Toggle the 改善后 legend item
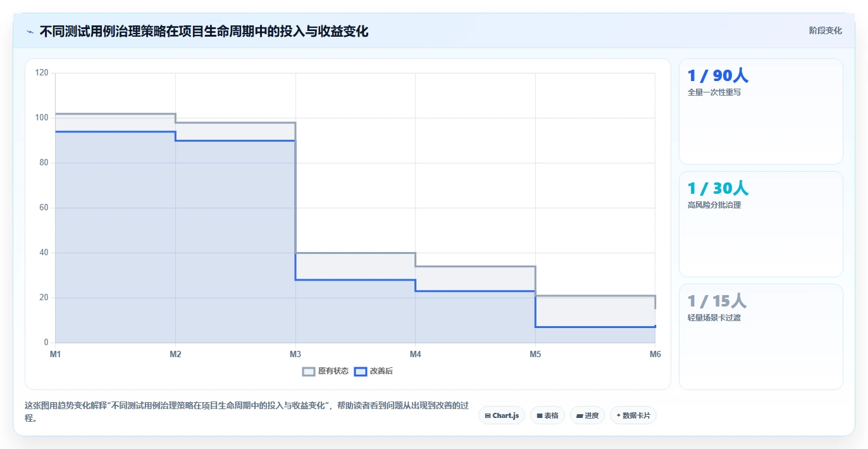This screenshot has width=868, height=449. point(374,371)
